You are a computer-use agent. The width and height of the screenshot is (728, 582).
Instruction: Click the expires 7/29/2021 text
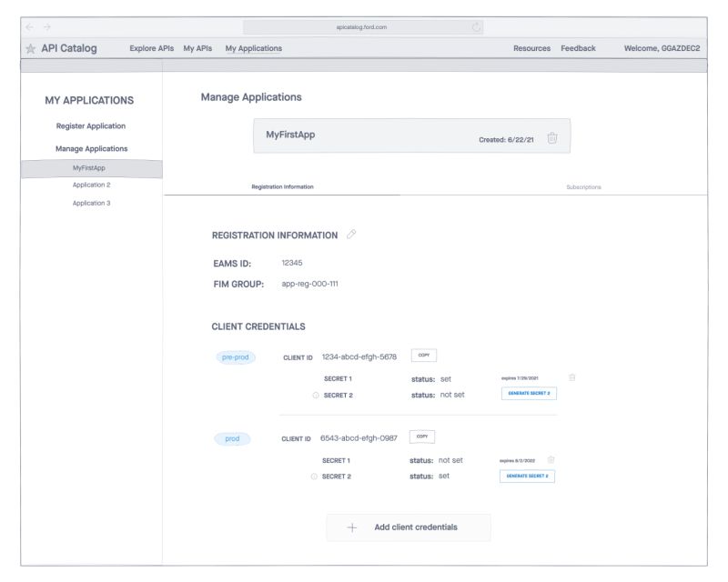pyautogui.click(x=520, y=378)
